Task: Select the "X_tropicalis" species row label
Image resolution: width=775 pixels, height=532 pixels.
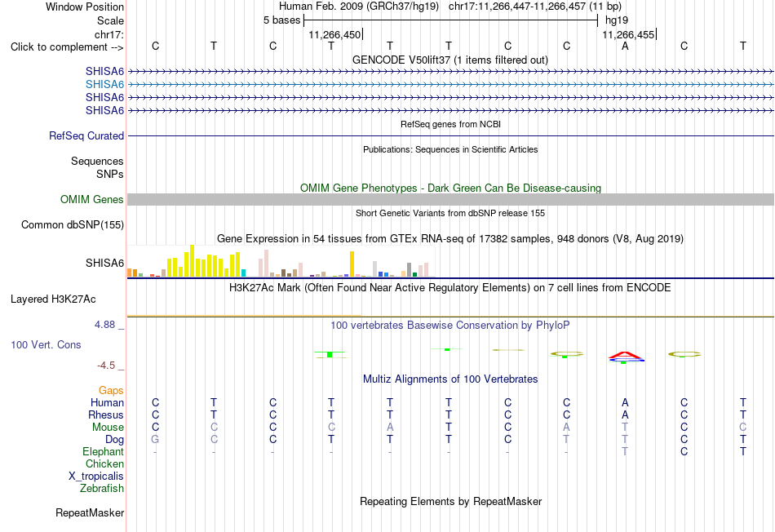Action: (96, 477)
